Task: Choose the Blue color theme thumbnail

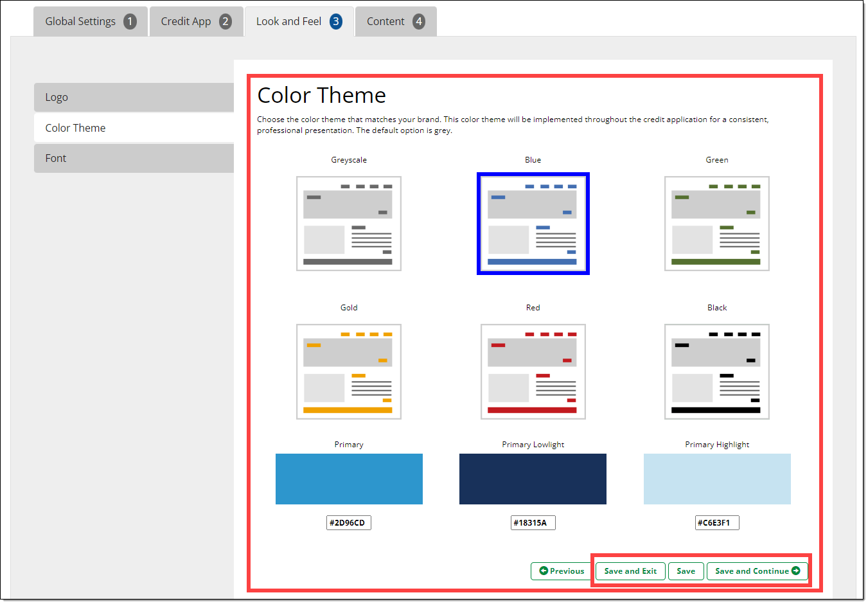Action: click(533, 224)
